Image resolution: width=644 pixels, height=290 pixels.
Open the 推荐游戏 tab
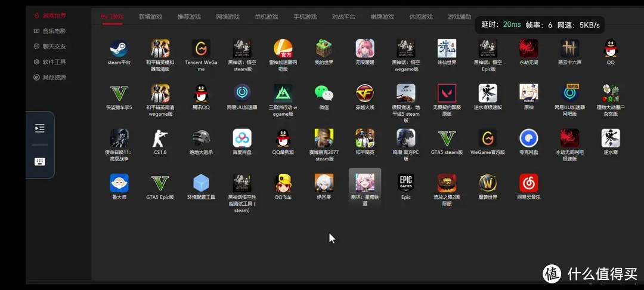[x=189, y=17]
